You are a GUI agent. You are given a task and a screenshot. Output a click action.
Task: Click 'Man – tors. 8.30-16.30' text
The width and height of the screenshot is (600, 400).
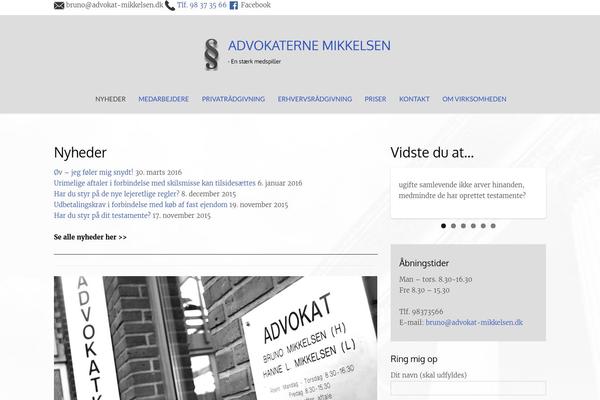435,279
